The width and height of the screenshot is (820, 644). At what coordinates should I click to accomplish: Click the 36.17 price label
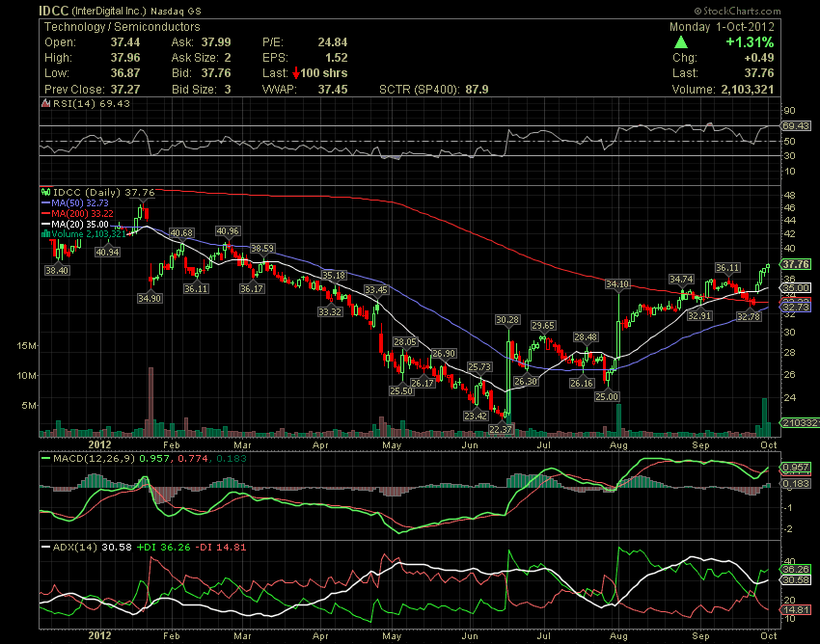pyautogui.click(x=252, y=288)
